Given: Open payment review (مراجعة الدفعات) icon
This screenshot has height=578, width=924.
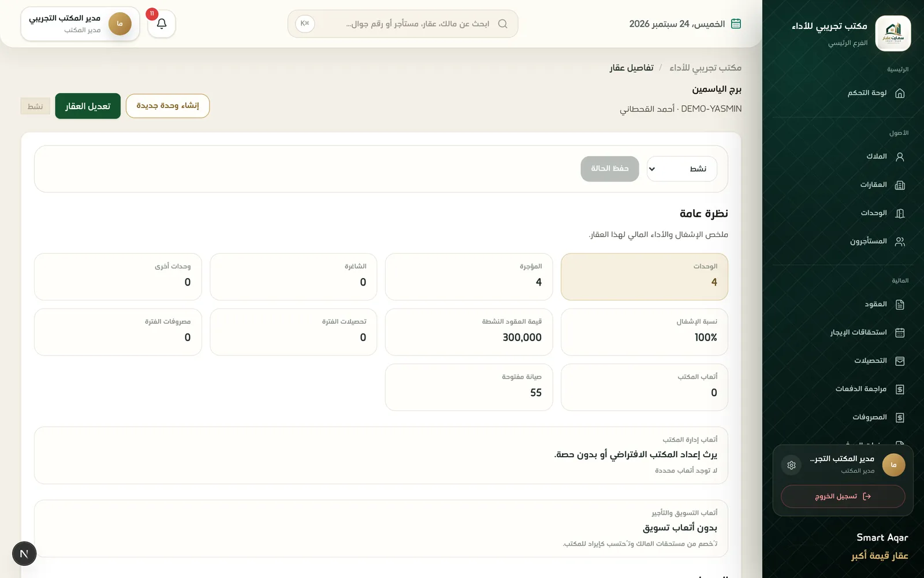Looking at the screenshot, I should 900,389.
